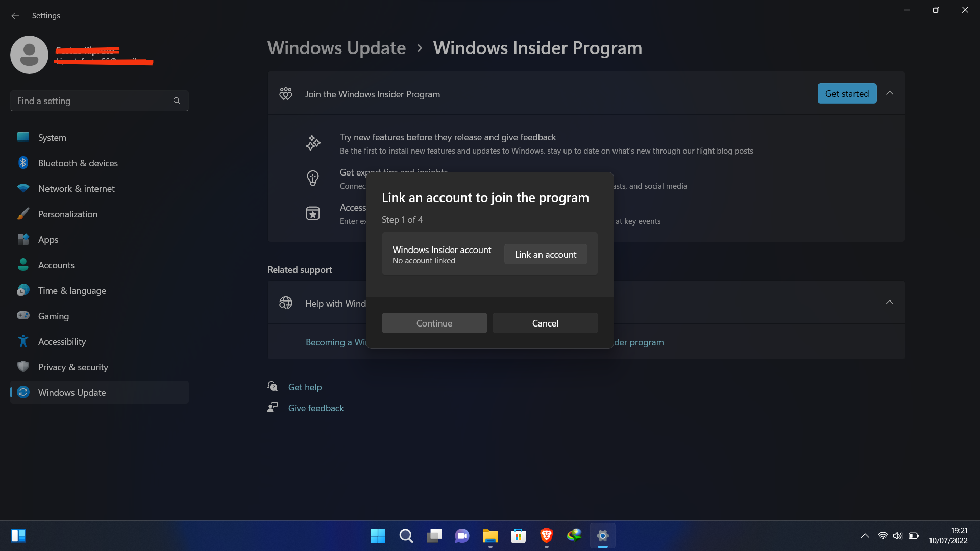
Task: Open Privacy & security settings
Action: coord(73,367)
